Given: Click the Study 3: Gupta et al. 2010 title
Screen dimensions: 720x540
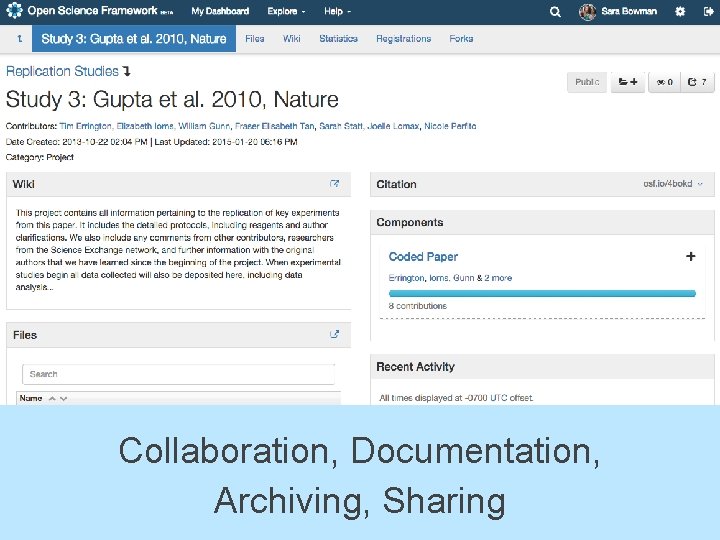Looking at the screenshot, I should tap(172, 100).
